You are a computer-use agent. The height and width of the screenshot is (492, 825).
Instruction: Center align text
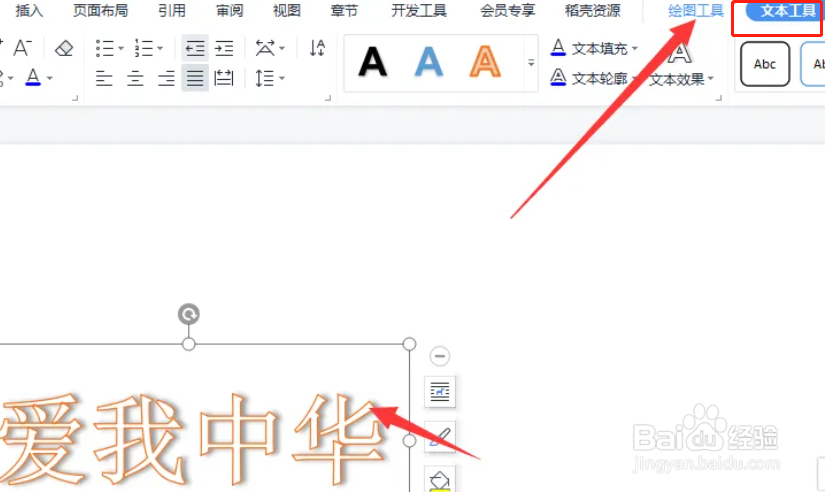point(135,79)
